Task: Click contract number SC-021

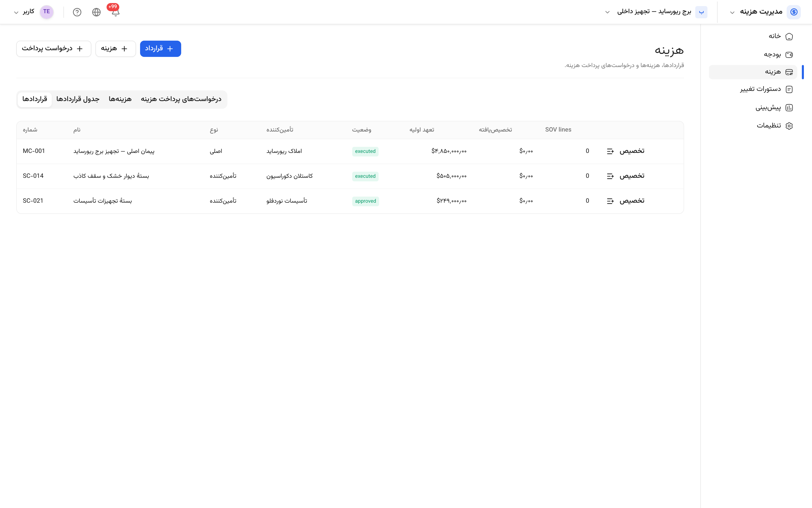Action: tap(33, 201)
